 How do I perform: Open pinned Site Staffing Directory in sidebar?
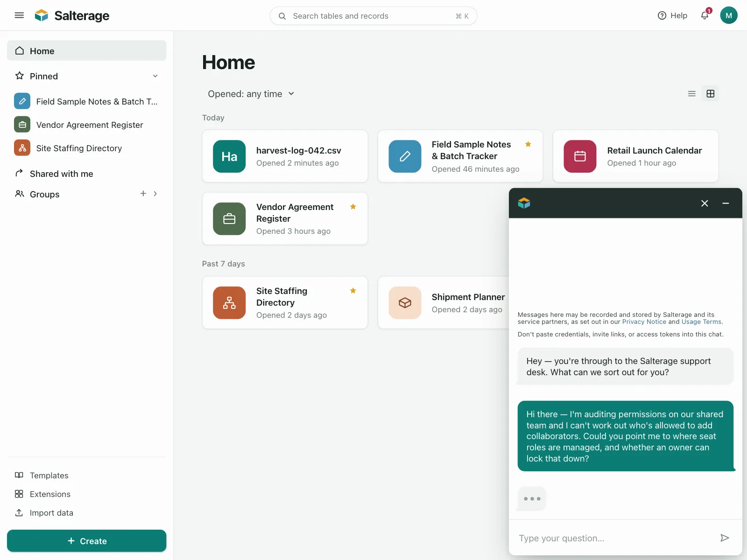86,148
